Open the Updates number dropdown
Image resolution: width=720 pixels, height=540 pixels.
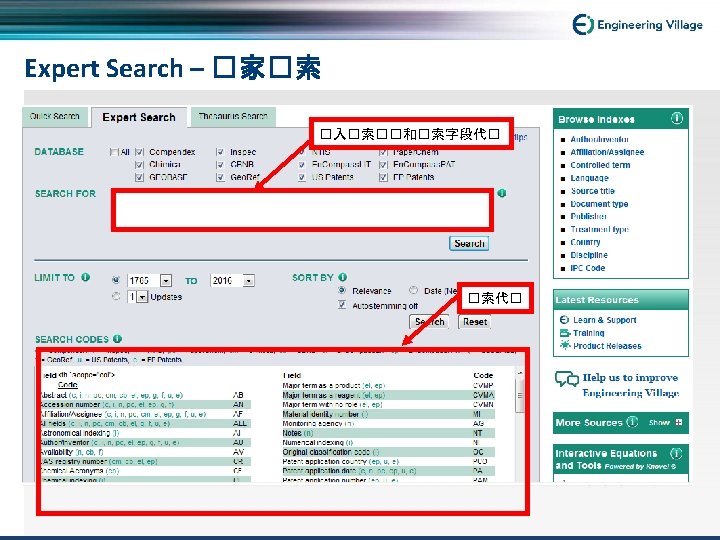point(142,297)
